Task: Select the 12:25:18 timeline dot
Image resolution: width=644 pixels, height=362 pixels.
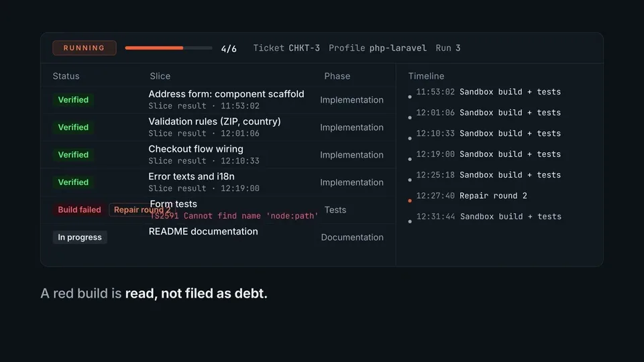Action: 410,180
